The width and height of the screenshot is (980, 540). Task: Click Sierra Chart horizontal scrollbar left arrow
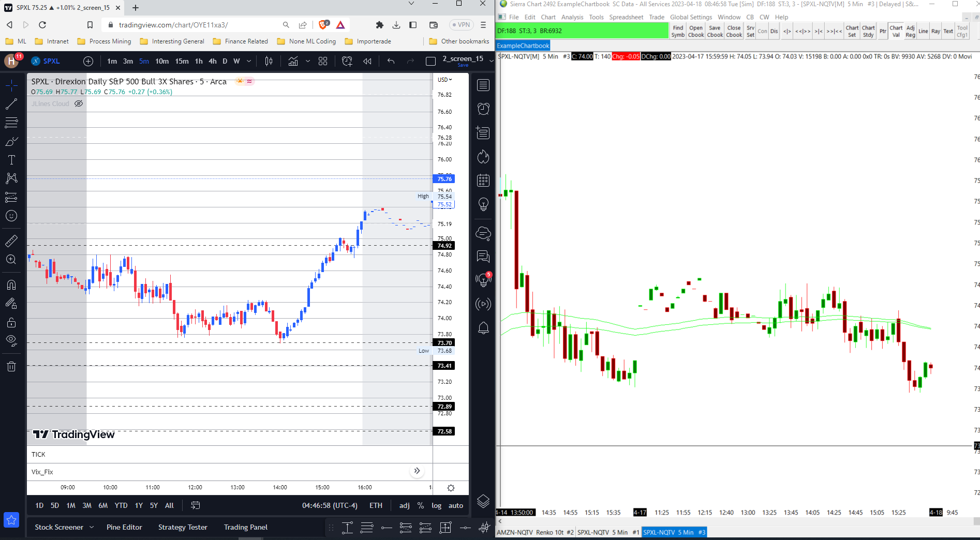500,521
